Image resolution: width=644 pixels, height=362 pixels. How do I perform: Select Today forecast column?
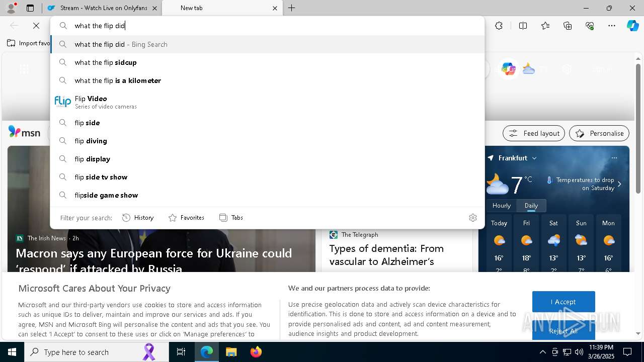499,244
